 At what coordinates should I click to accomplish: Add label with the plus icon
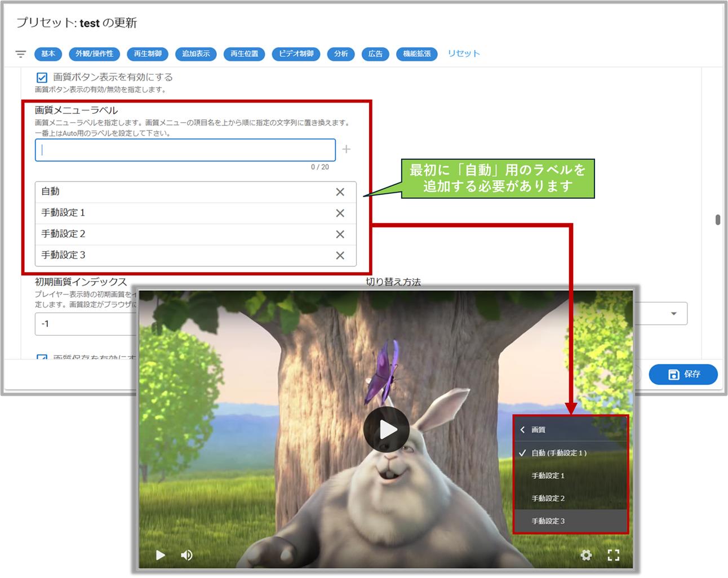(347, 149)
